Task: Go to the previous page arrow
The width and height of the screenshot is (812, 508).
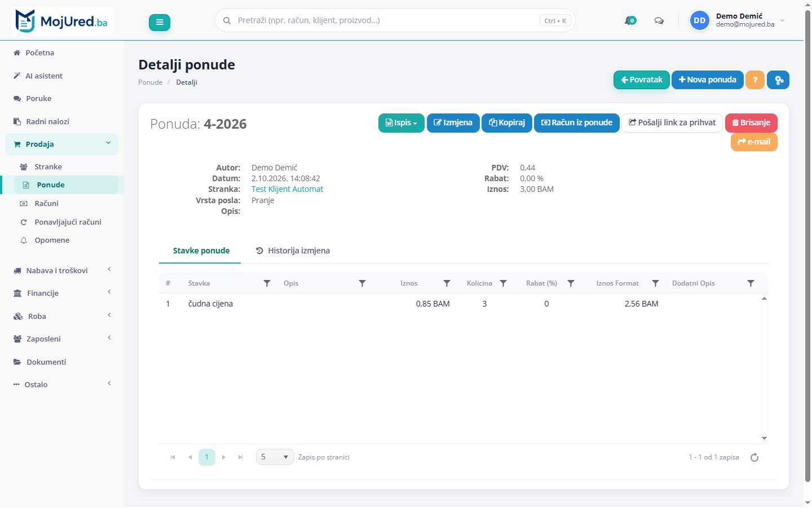Action: pos(190,457)
